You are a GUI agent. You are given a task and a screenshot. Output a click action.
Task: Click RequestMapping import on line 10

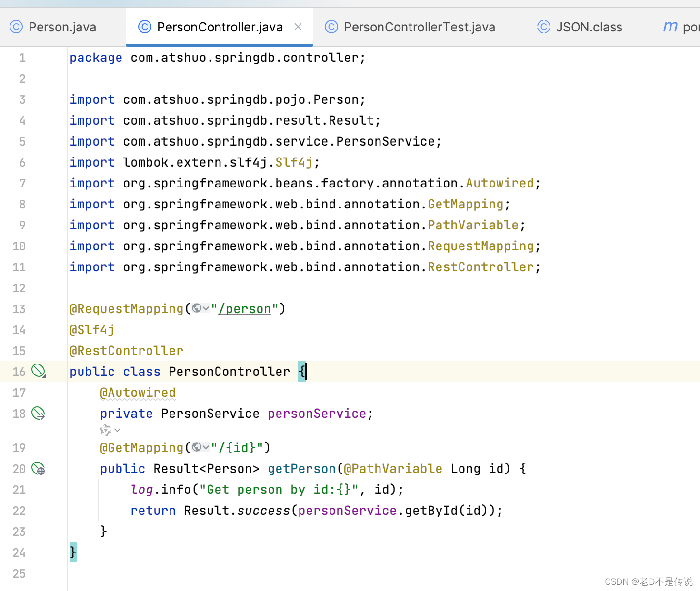481,246
